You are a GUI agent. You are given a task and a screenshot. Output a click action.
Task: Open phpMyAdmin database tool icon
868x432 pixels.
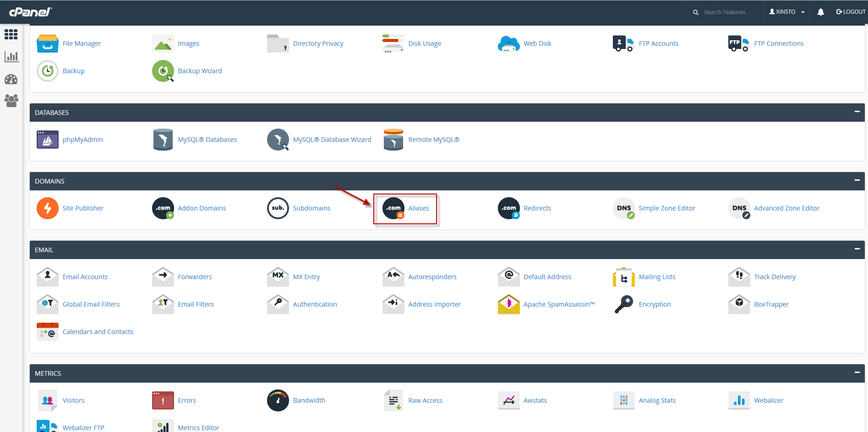47,140
